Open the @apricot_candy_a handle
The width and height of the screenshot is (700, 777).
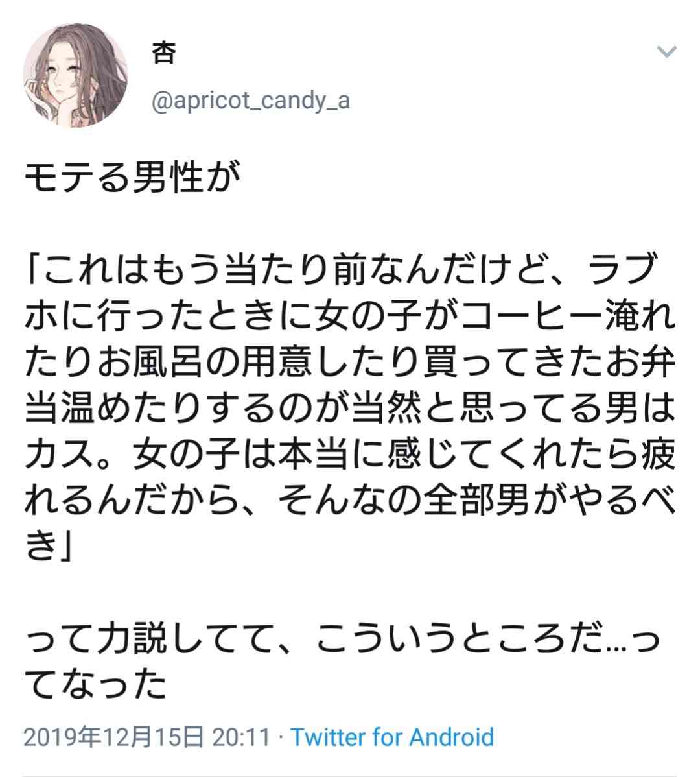click(x=250, y=101)
